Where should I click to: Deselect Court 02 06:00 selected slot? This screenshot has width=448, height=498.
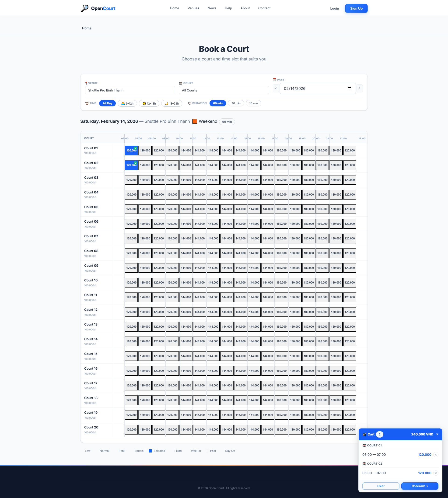131,165
